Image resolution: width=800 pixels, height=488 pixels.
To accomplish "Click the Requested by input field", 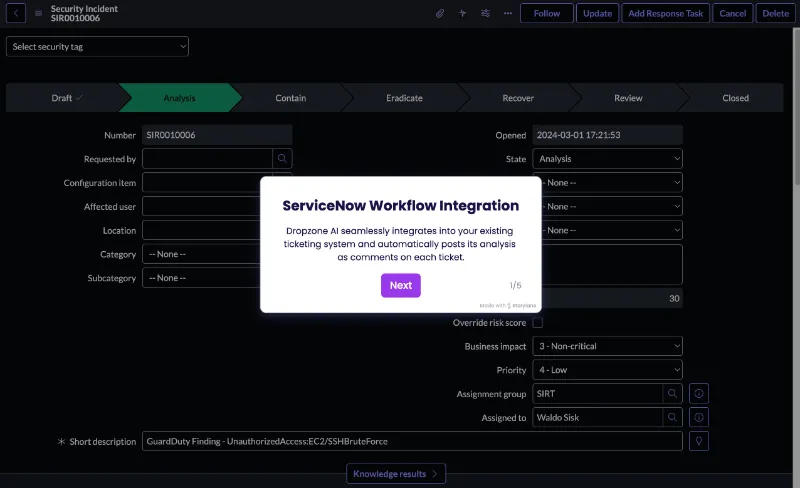I will (207, 159).
